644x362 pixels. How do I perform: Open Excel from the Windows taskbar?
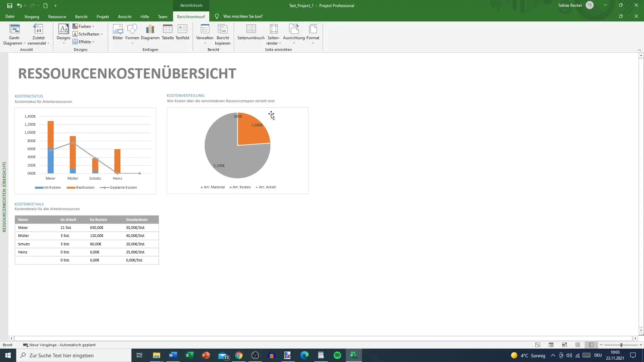(x=190, y=355)
